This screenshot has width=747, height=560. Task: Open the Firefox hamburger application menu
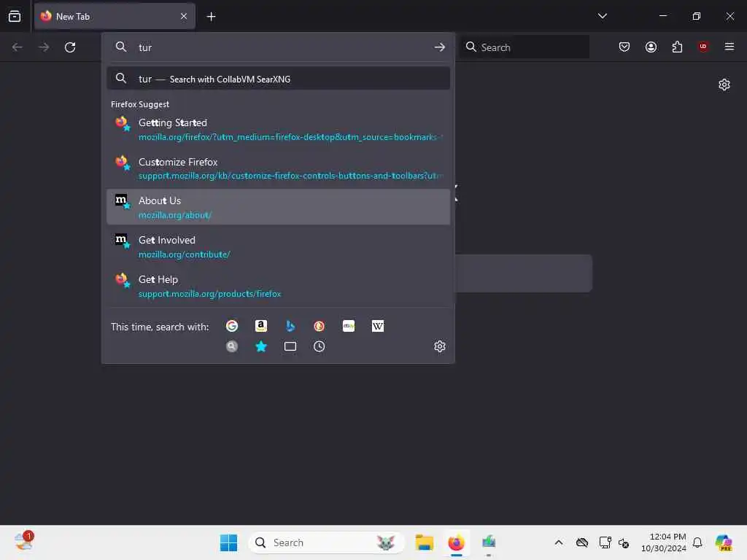(x=729, y=47)
